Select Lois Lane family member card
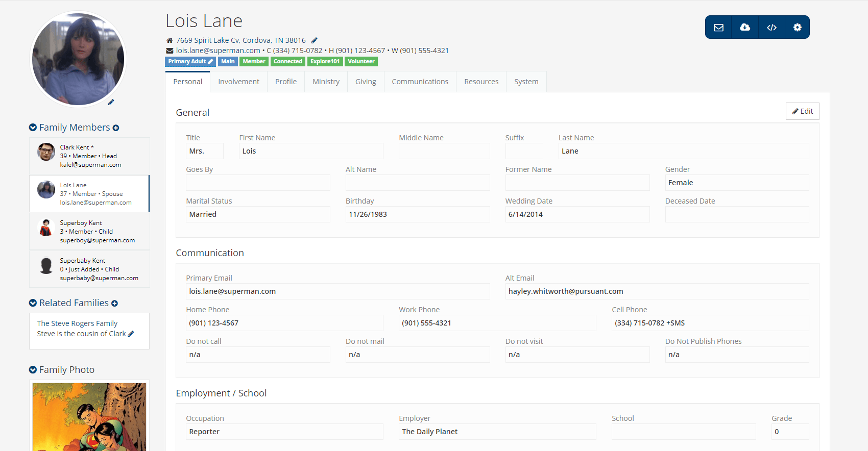This screenshot has height=451, width=868. (x=89, y=194)
